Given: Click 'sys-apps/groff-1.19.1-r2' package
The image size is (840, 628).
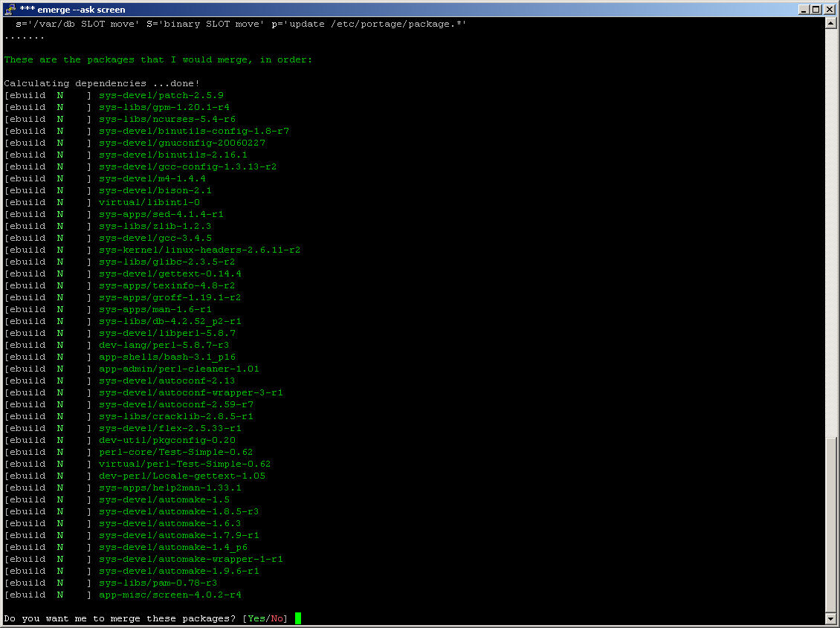Looking at the screenshot, I should point(170,297).
